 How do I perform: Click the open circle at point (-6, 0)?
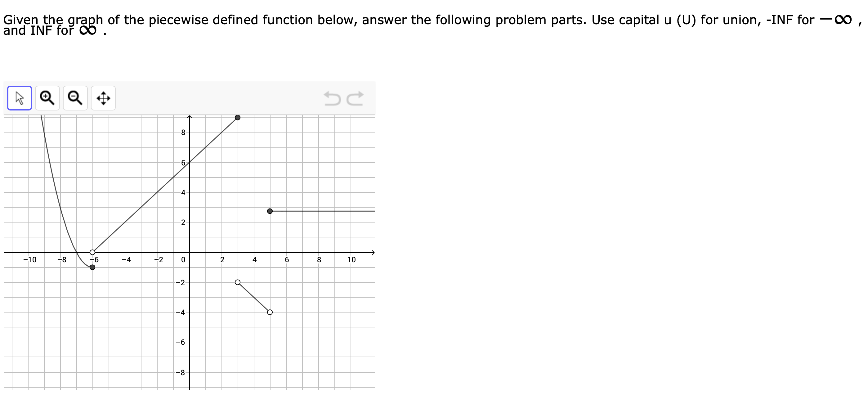(x=92, y=252)
